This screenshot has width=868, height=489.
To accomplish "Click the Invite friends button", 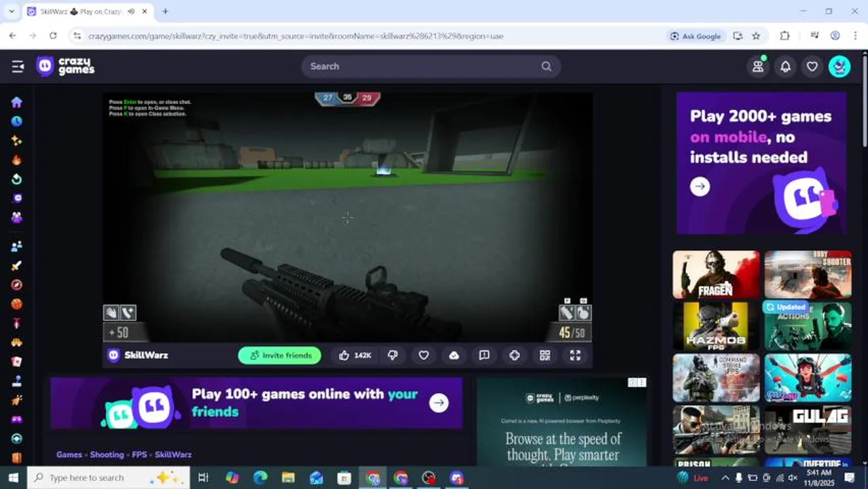I will click(x=280, y=355).
